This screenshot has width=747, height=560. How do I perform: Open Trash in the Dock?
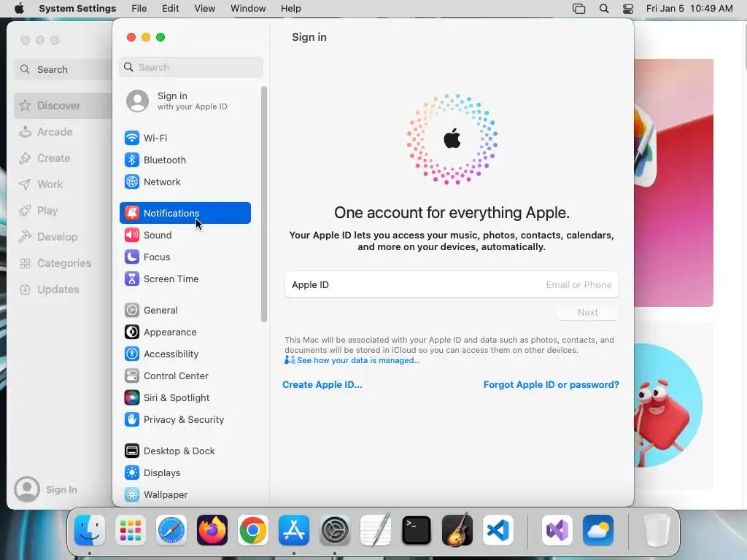coord(657,530)
